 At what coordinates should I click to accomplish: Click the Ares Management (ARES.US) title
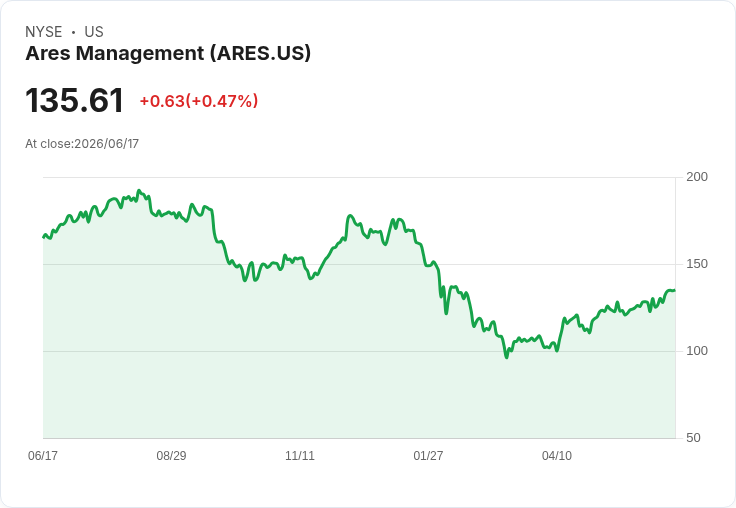coord(168,54)
